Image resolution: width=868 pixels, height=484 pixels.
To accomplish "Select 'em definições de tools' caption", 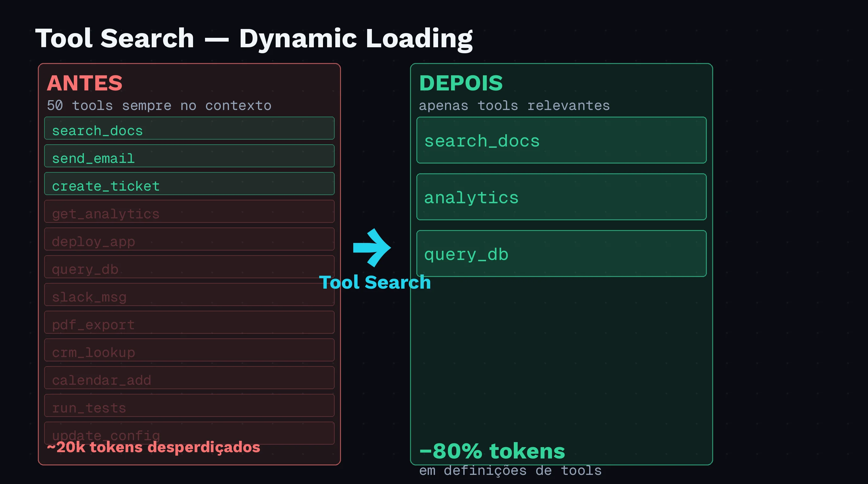I will click(x=510, y=470).
